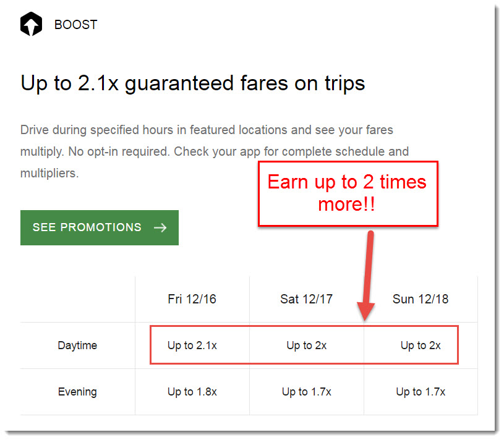Select the Saturday evening Up to 1.7x cell
Screen dimensions: 504x440
click(x=306, y=392)
